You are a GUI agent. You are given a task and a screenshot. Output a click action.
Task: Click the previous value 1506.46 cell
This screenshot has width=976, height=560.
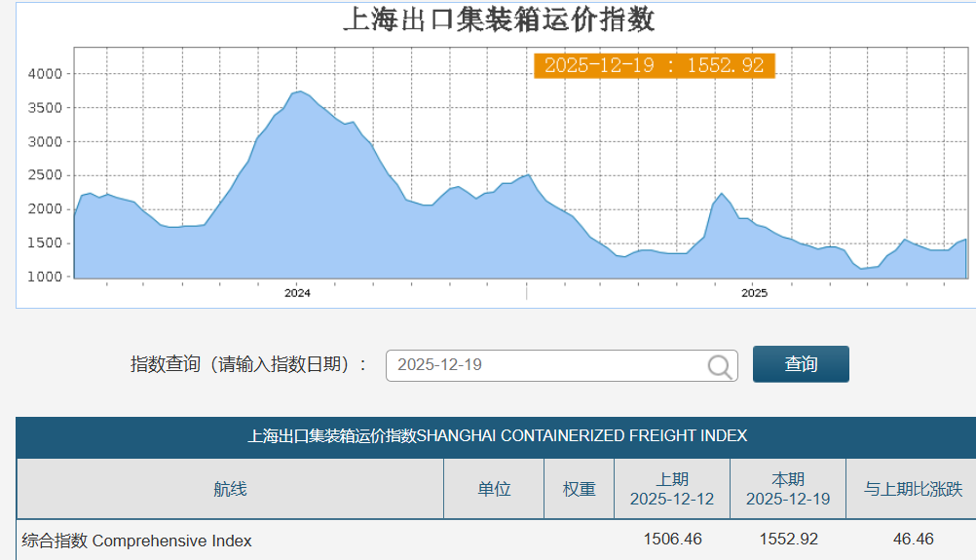point(672,539)
